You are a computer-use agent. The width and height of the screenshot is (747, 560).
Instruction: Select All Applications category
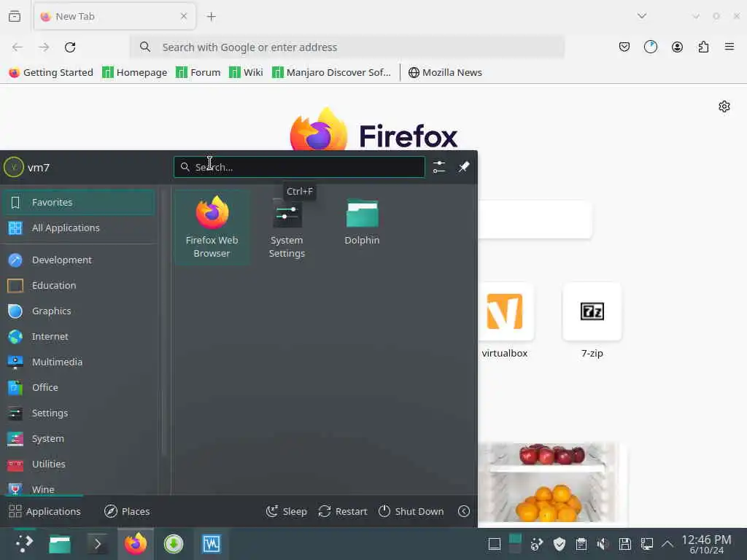tap(78, 228)
